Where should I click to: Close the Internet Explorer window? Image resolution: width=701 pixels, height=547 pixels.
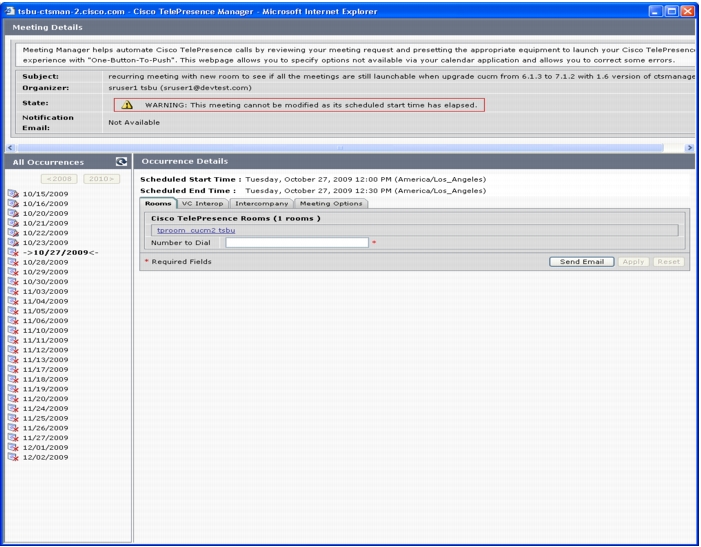[687, 11]
